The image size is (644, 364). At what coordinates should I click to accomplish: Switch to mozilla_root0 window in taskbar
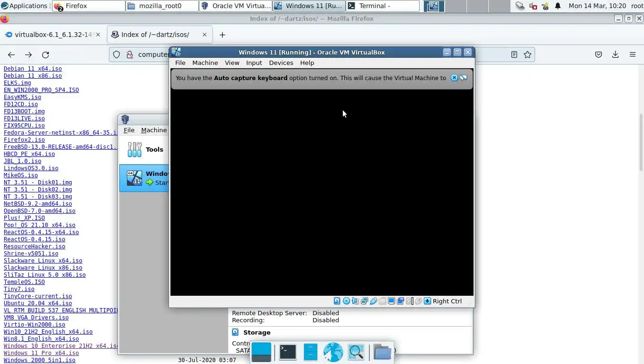(162, 6)
